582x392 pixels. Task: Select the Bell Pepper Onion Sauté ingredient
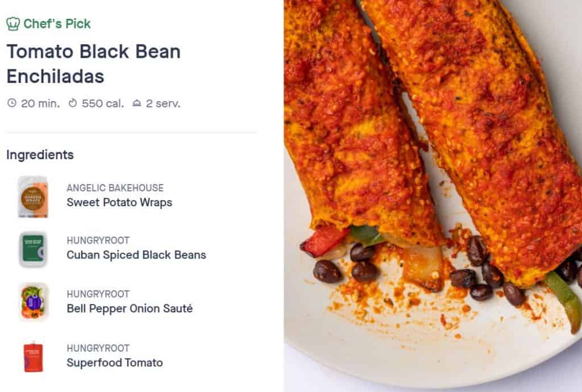[x=130, y=308]
